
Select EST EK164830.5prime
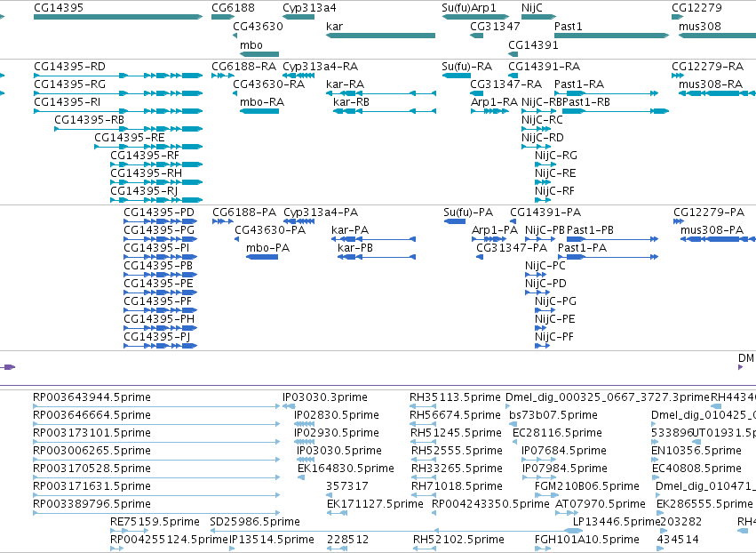click(346, 468)
